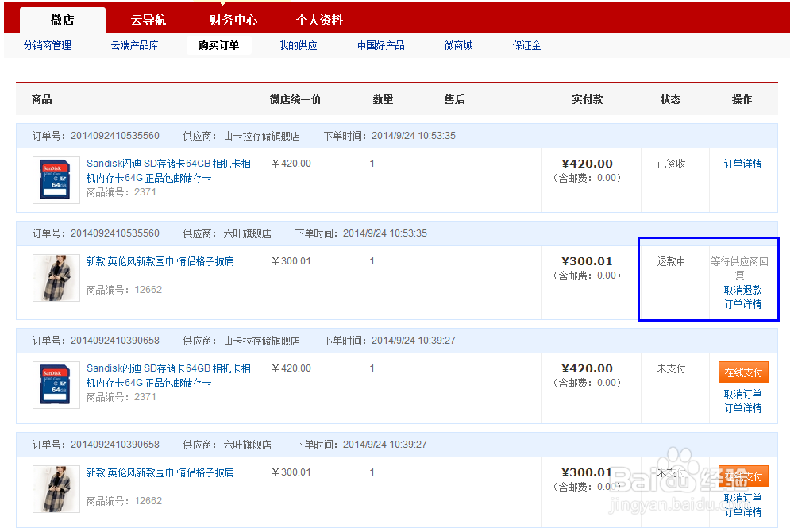
Task: Open the 财务中心 section
Action: 233,19
